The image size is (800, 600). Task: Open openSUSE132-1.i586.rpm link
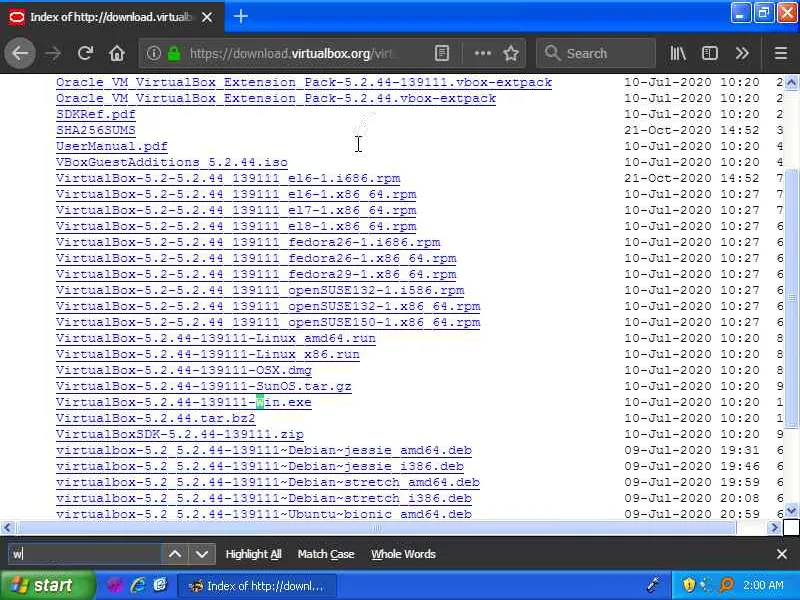(x=260, y=290)
